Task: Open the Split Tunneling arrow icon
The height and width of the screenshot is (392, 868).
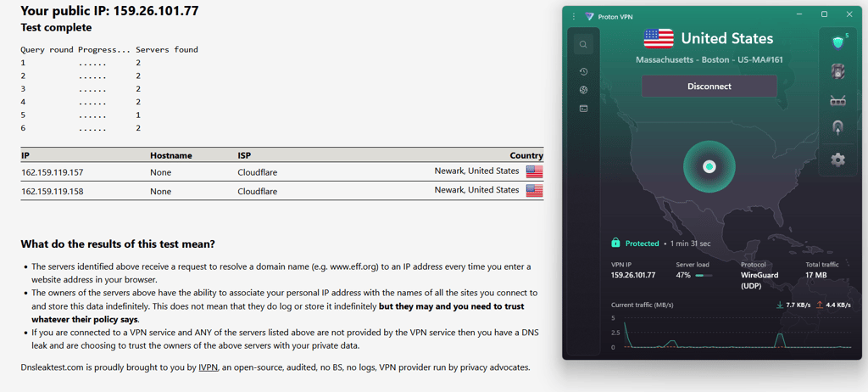Action: pyautogui.click(x=838, y=128)
